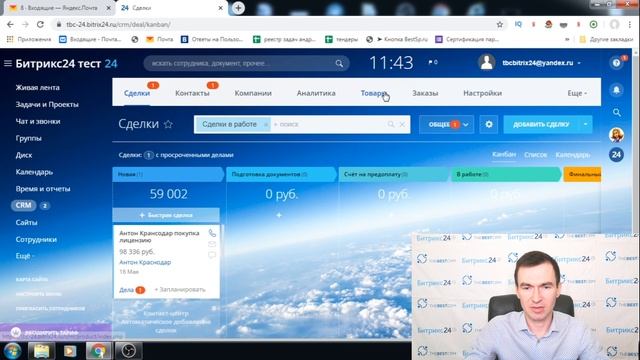Add Сделки page to favorites star
640x360 pixels.
pos(168,124)
